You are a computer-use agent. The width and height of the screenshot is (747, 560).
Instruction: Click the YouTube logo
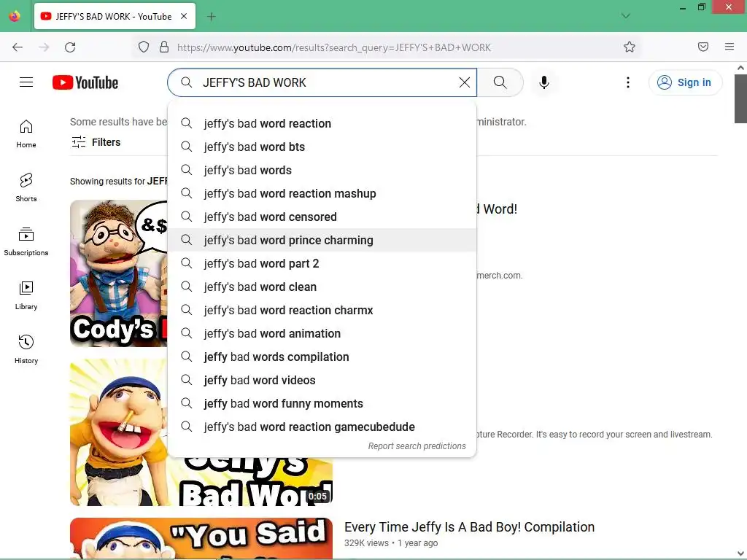pos(85,82)
